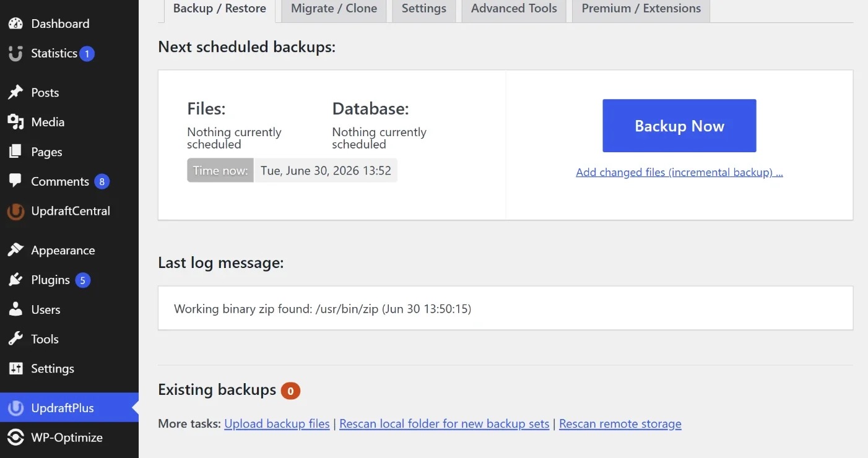Viewport: 868px width, 458px height.
Task: Click the UpdraftPlus logo icon
Action: pos(15,408)
